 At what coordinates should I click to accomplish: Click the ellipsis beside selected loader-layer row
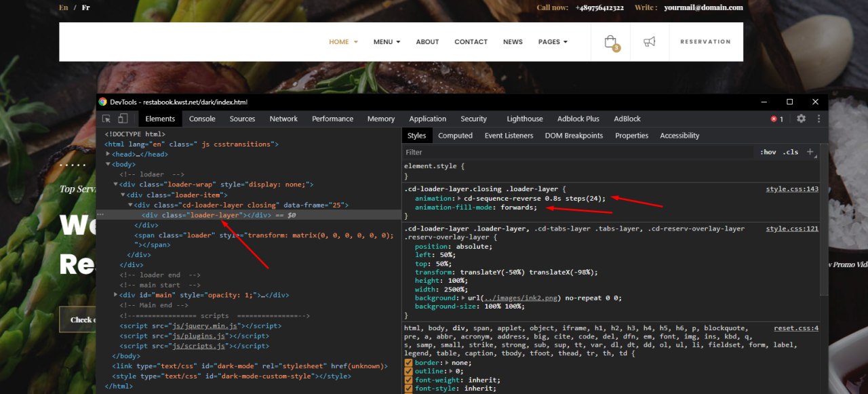coord(100,215)
